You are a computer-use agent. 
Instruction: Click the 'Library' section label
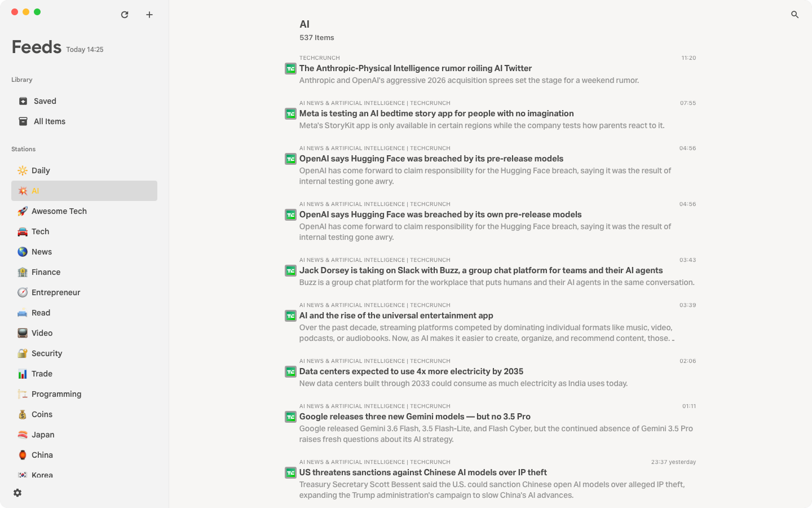tap(22, 80)
